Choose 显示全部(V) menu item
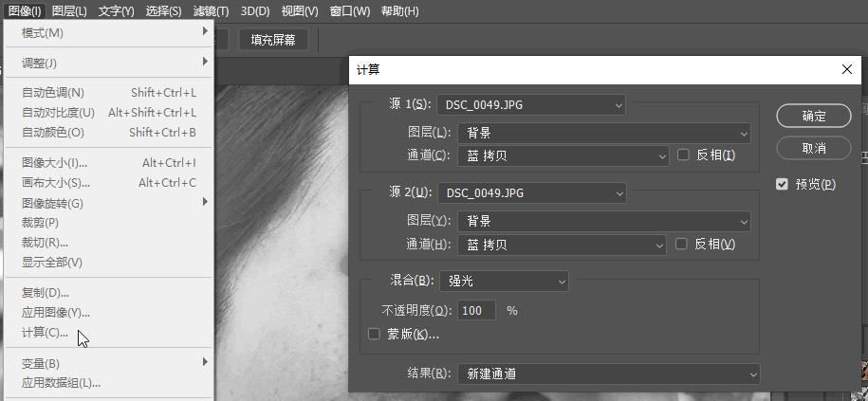Viewport: 868px width, 401px height. coord(108,263)
